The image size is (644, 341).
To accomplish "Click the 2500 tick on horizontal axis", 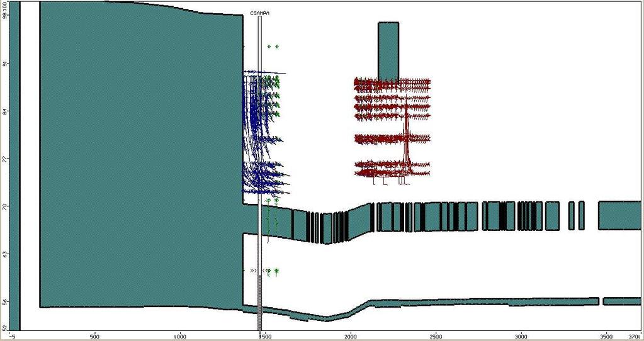I will (x=436, y=336).
